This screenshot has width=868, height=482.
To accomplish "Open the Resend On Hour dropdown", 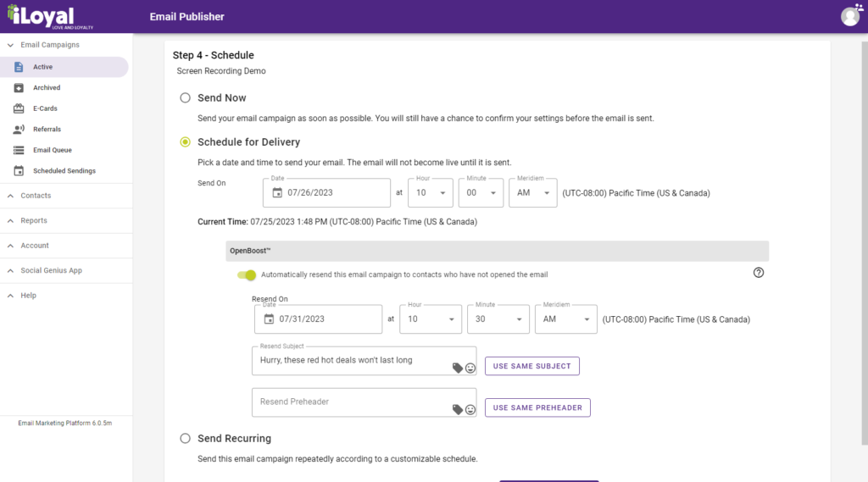I will 430,319.
